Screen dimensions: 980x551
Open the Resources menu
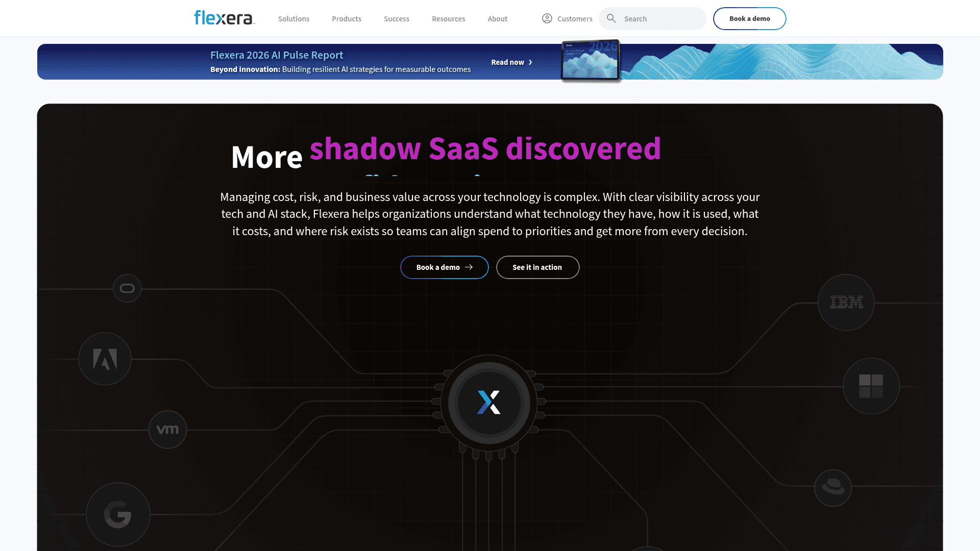pos(449,19)
